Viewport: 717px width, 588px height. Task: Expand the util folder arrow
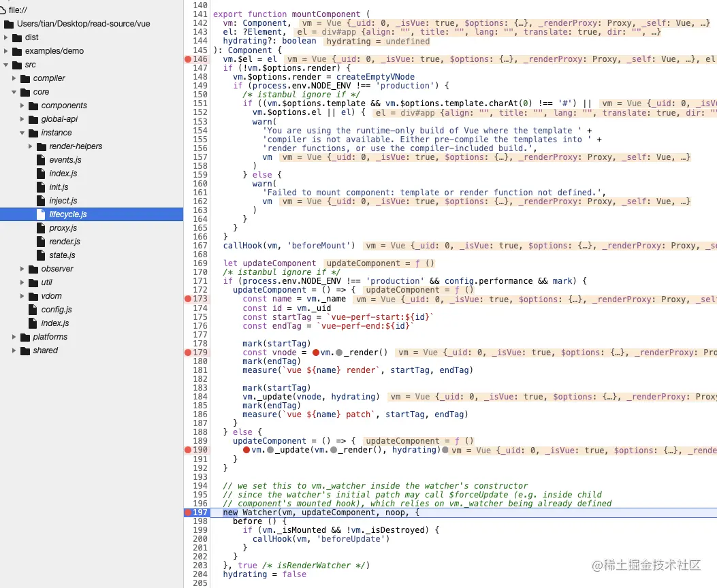22,282
